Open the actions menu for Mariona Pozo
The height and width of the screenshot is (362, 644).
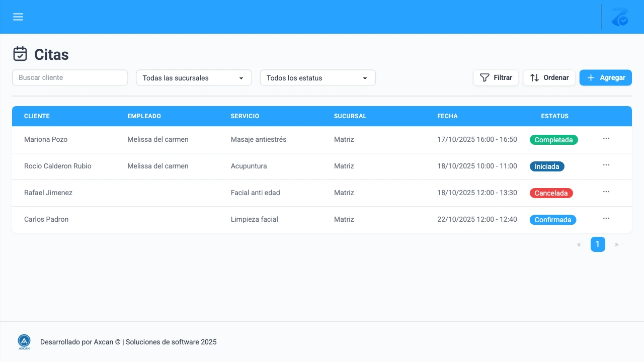[x=606, y=139]
